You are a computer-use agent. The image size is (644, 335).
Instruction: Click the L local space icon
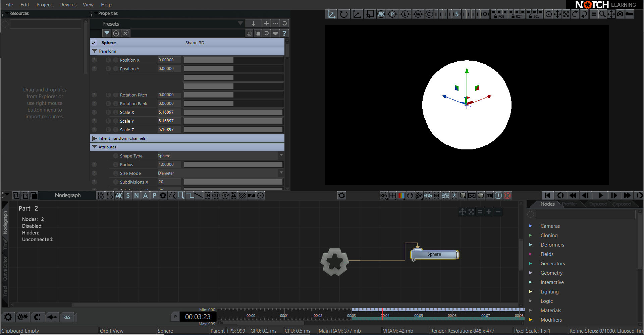[x=405, y=14]
